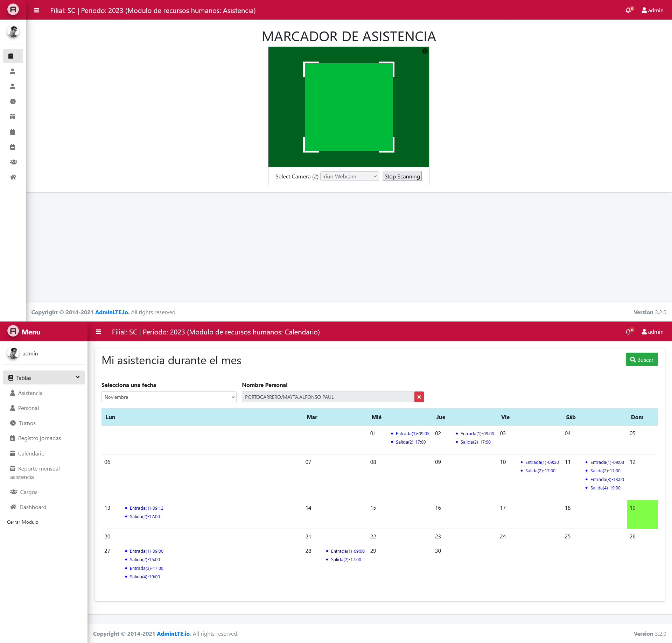Click the notification bell in Calendario header
This screenshot has height=643, width=672.
629,332
